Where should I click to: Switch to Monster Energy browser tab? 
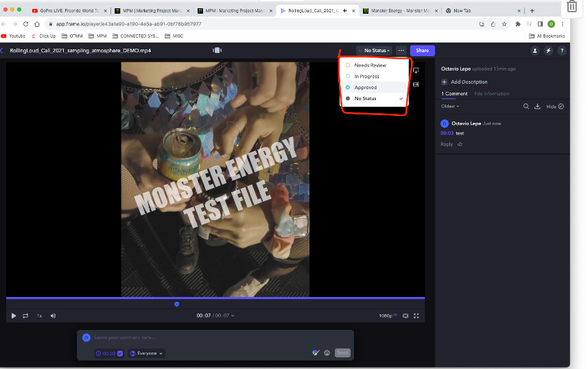[401, 11]
